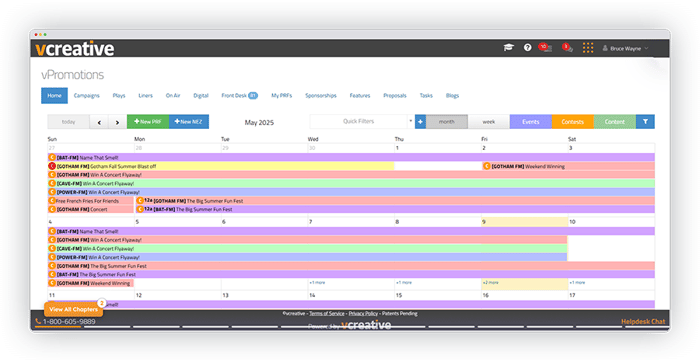Switch calendar to week view
The height and width of the screenshot is (362, 700).
489,121
